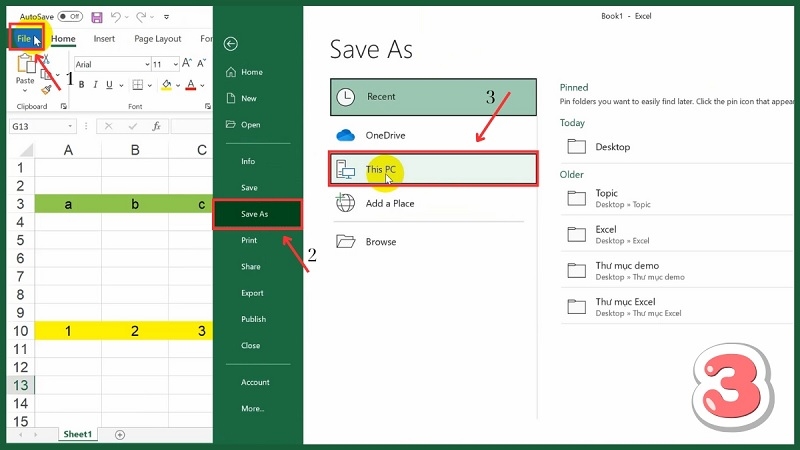Click the Borders icon
Screen dimensions: 800x450
[138, 85]
